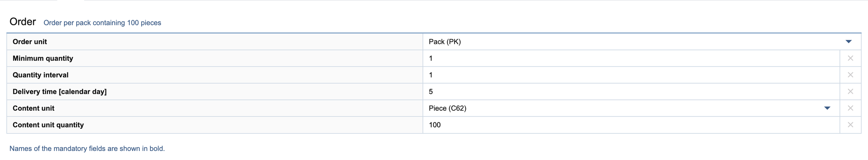Select the Piece (C62) combo box text

448,108
